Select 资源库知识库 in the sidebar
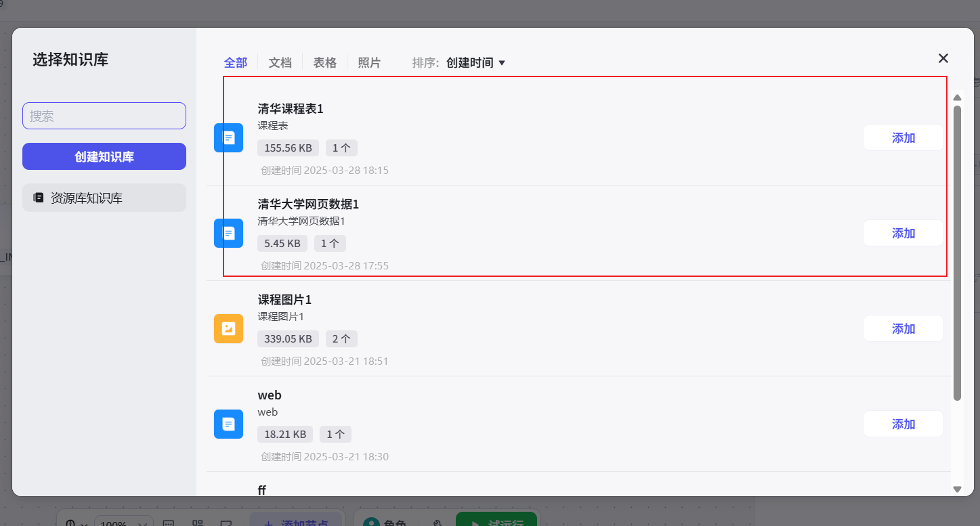Viewport: 980px width, 526px height. coord(104,198)
